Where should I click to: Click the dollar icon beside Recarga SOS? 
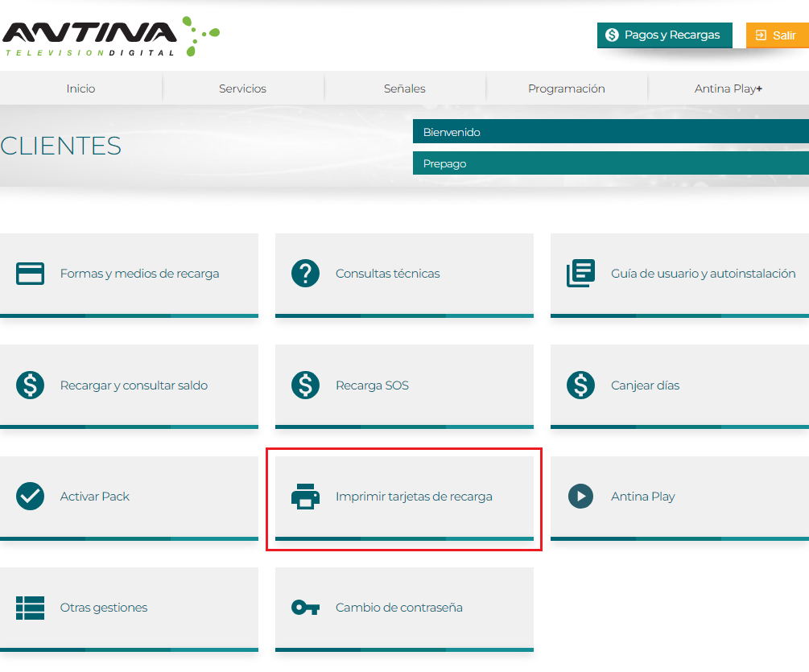pos(305,385)
